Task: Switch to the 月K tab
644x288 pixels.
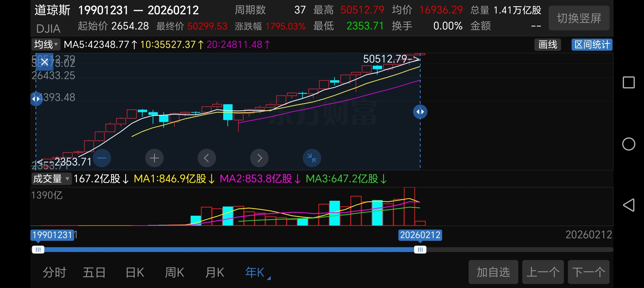Action: pyautogui.click(x=215, y=273)
